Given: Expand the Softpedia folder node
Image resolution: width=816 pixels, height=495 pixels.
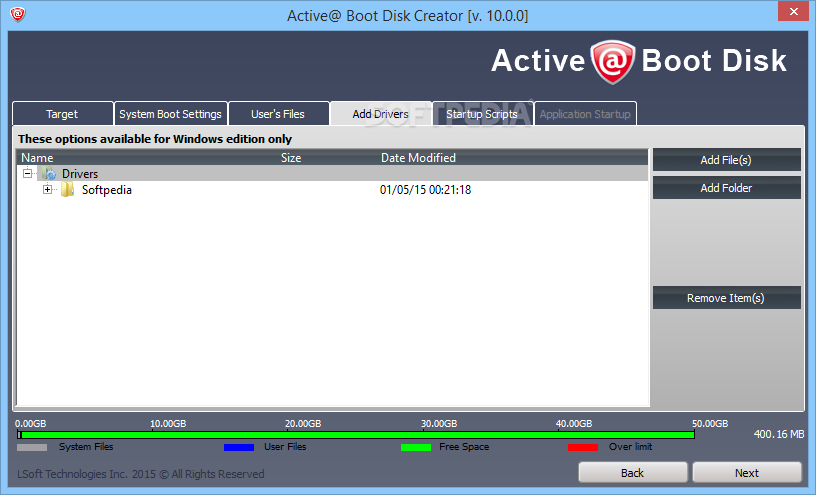Looking at the screenshot, I should point(47,189).
